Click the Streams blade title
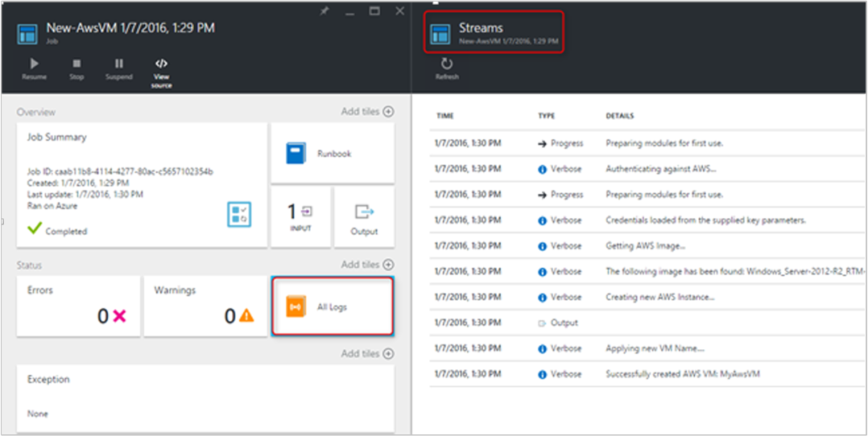Viewport: 868px width, 436px height. 481,27
